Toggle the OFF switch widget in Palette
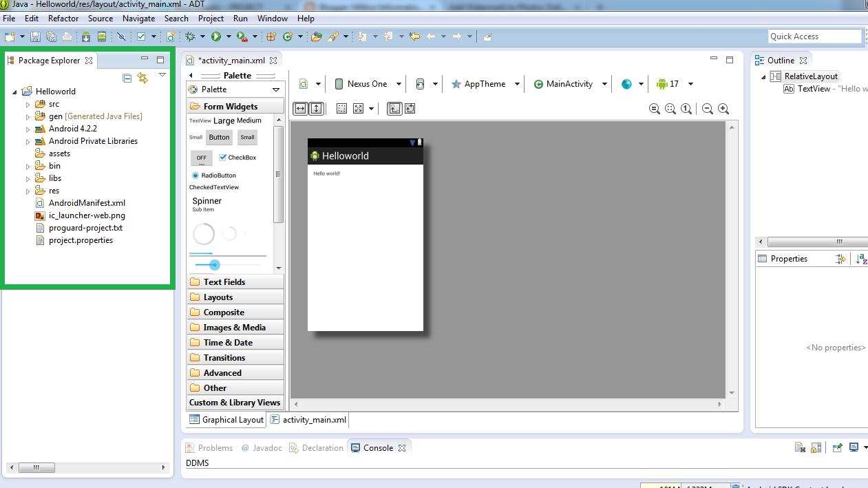 202,158
